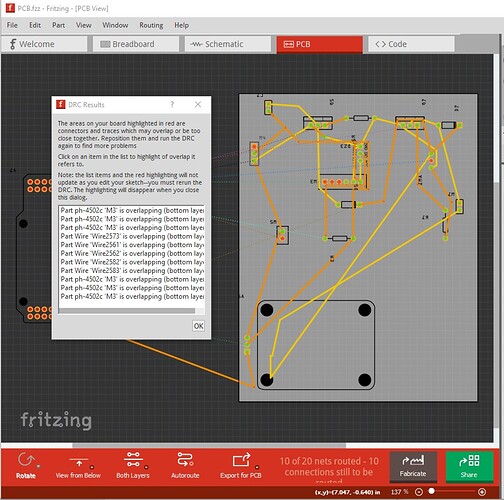Screen dimensions: 504x500
Task: Click the Export for PCB dropdown indicator
Action: [x=257, y=467]
